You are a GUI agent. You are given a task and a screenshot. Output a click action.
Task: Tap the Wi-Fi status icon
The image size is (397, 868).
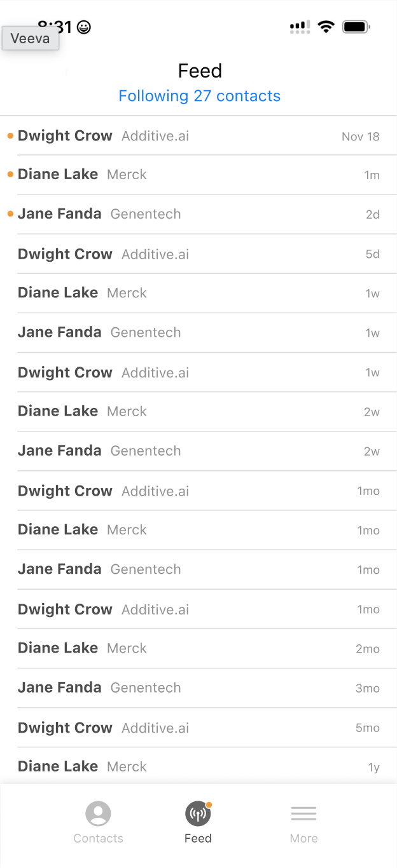[326, 27]
